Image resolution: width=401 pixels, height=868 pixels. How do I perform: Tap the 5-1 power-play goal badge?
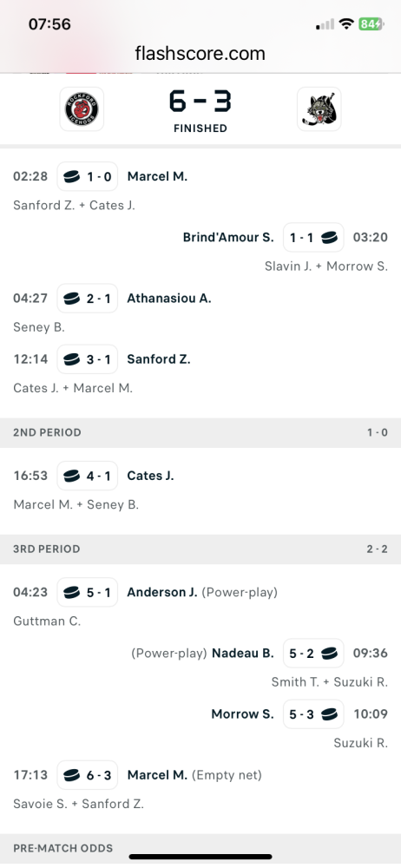click(x=88, y=592)
